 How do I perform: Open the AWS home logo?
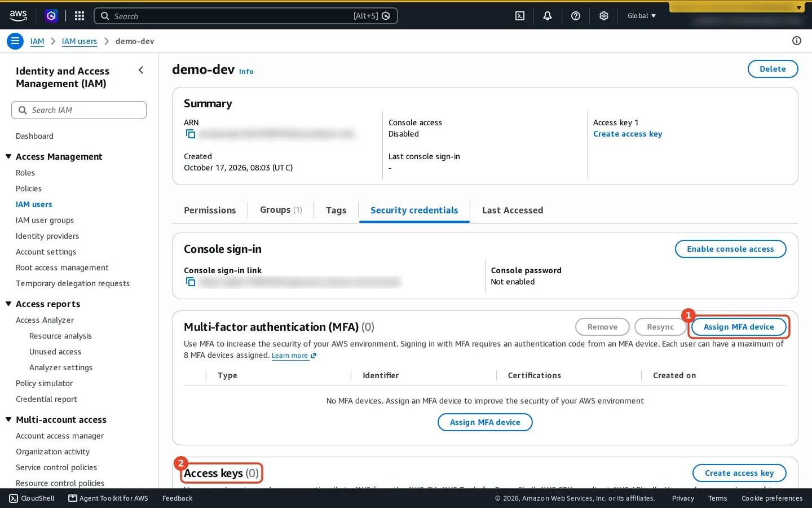tap(19, 16)
